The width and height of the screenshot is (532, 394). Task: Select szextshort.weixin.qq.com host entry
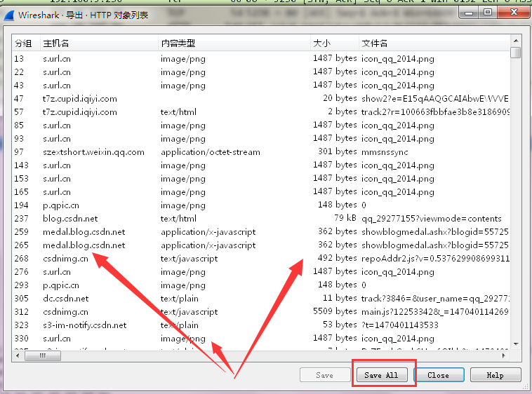[x=93, y=152]
